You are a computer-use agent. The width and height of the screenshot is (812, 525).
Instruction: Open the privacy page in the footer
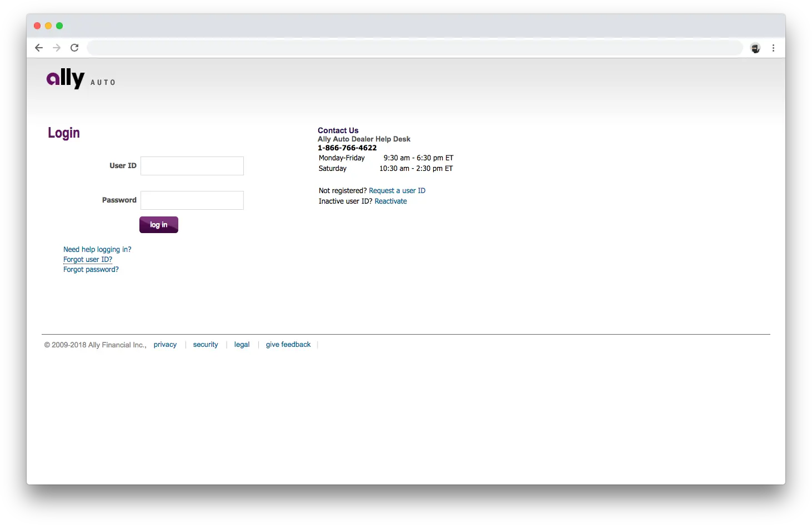[x=165, y=344]
